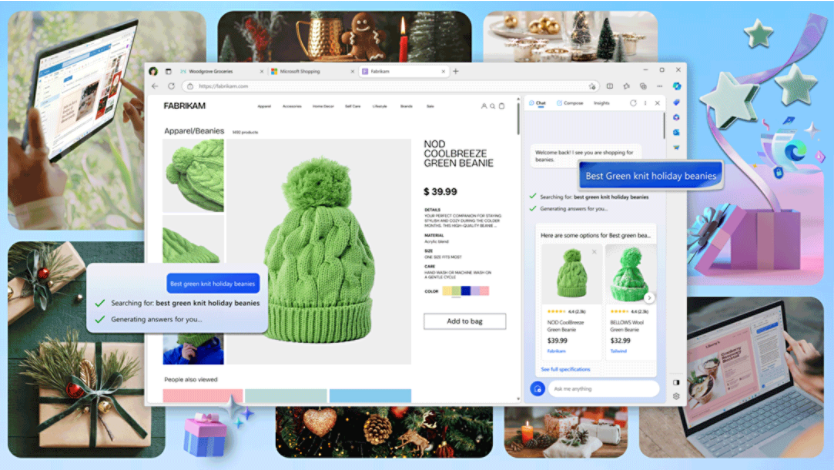View site information lock icon in address bar

coord(190,86)
